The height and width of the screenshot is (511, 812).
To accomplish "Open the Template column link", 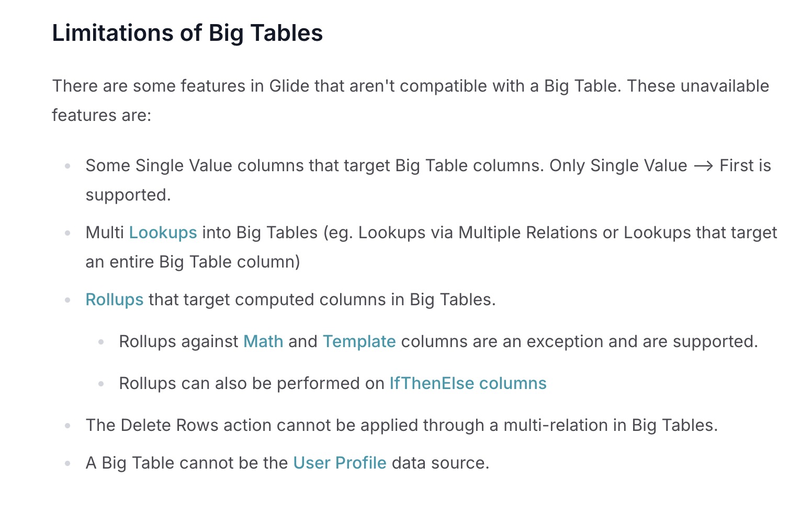I will click(359, 341).
